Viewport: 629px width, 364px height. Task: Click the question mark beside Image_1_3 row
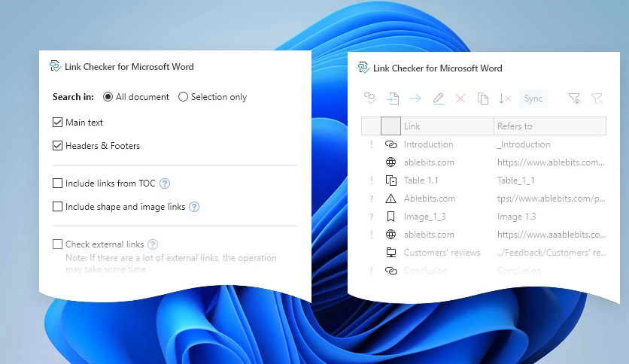point(372,217)
